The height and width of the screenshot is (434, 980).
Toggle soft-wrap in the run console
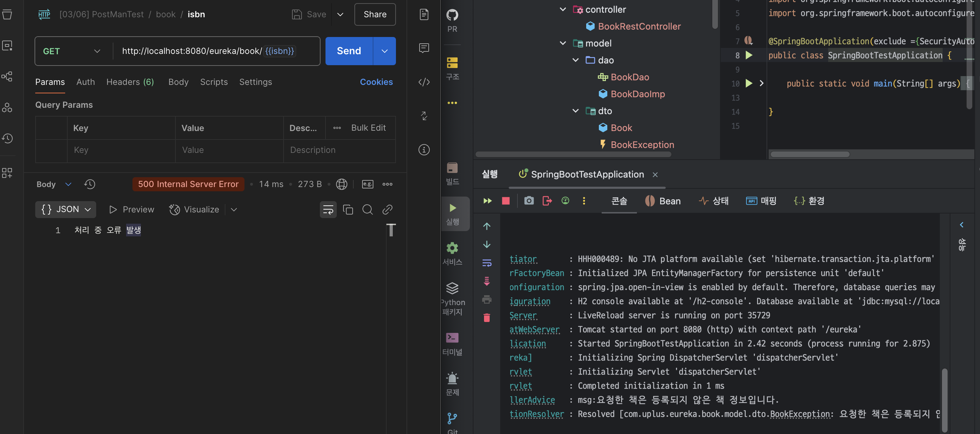pos(486,263)
